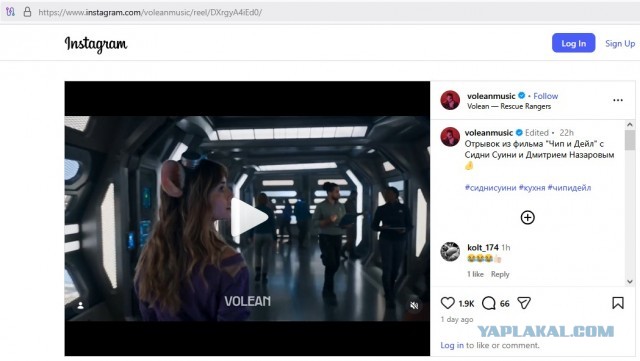
Task: Click the Sign Up link
Action: pyautogui.click(x=620, y=43)
